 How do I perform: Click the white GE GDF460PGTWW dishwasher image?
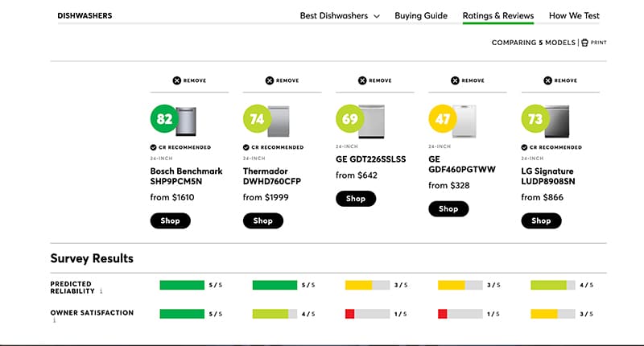point(465,122)
